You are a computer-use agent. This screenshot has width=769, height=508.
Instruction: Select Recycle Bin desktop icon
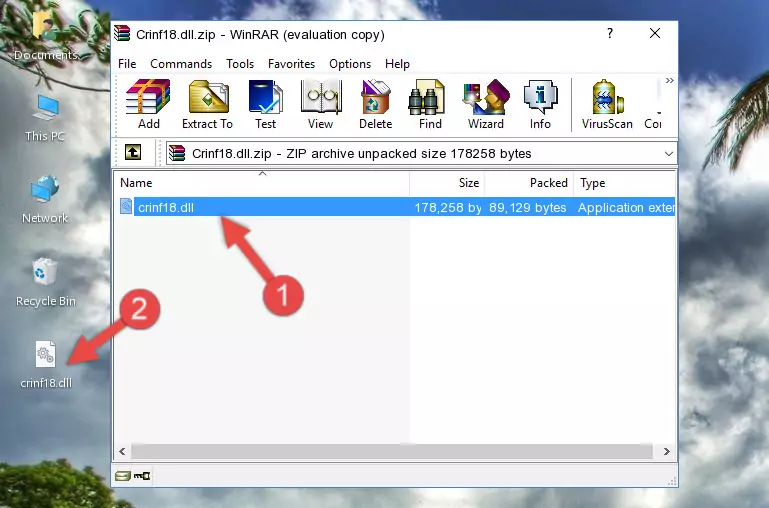(46, 282)
